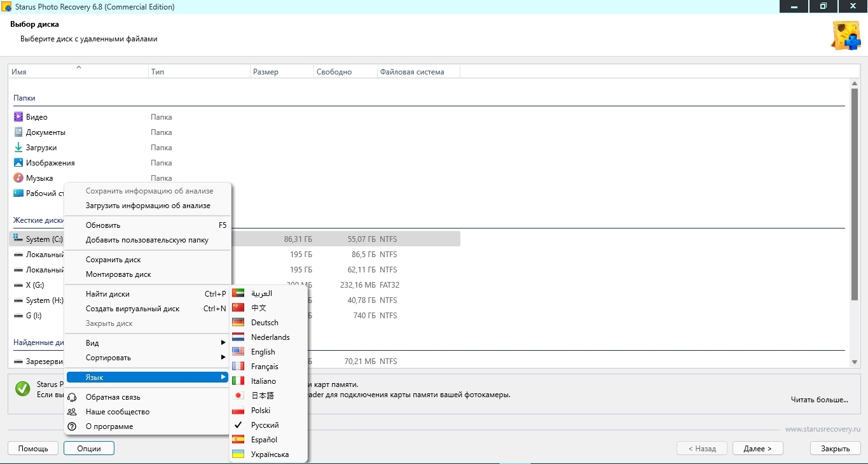Click the Chinese flag icon
Viewport: 868px width, 464px height.
pyautogui.click(x=238, y=308)
